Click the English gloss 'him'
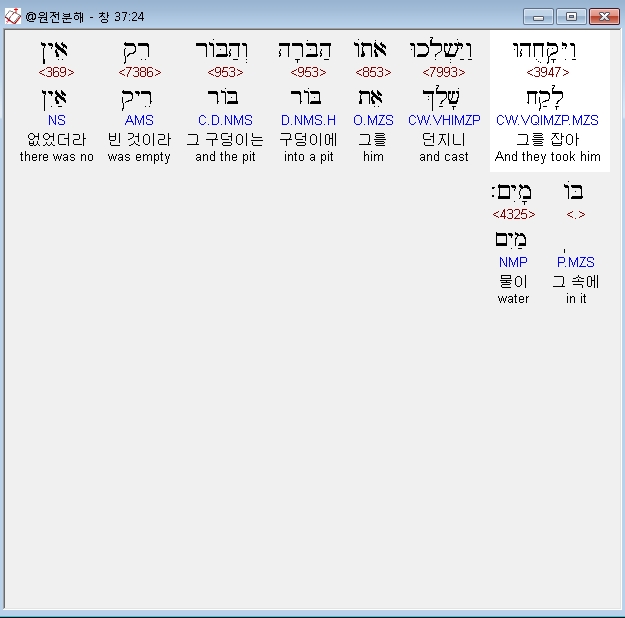 (x=373, y=157)
